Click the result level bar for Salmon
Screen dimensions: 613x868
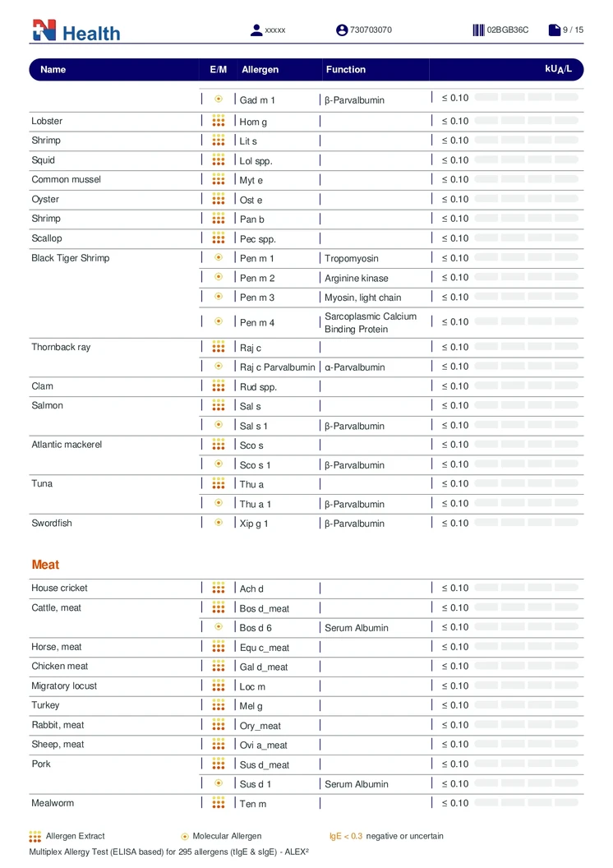pos(526,405)
